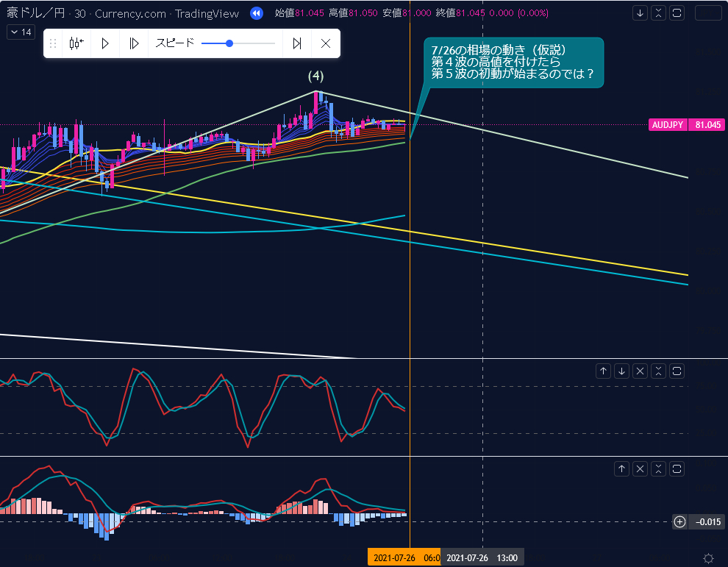Move the main price pane down
The height and width of the screenshot is (567, 728).
640,13
